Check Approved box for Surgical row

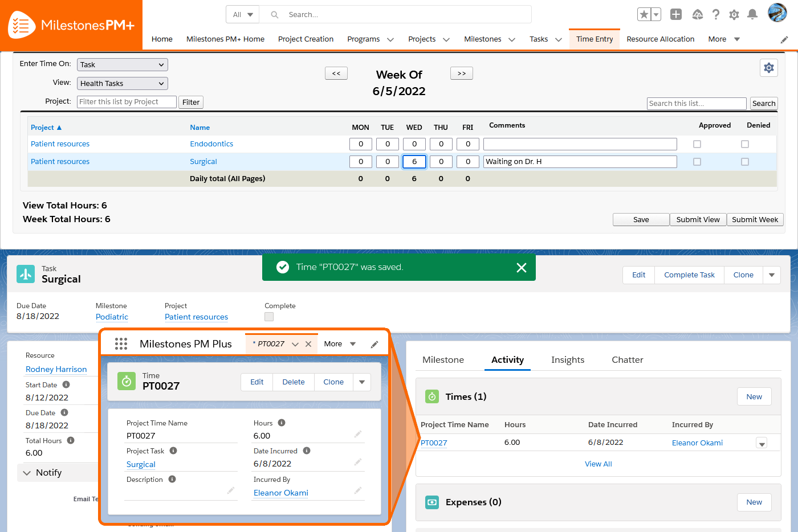697,162
